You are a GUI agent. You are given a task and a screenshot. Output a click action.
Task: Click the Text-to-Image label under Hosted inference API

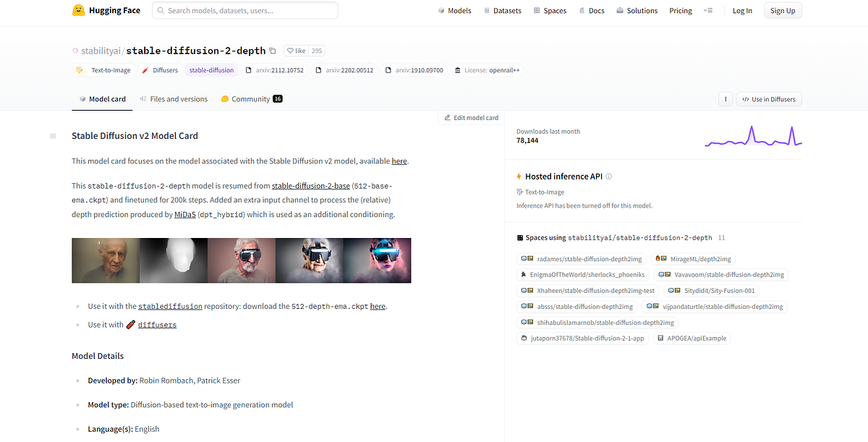click(x=545, y=192)
